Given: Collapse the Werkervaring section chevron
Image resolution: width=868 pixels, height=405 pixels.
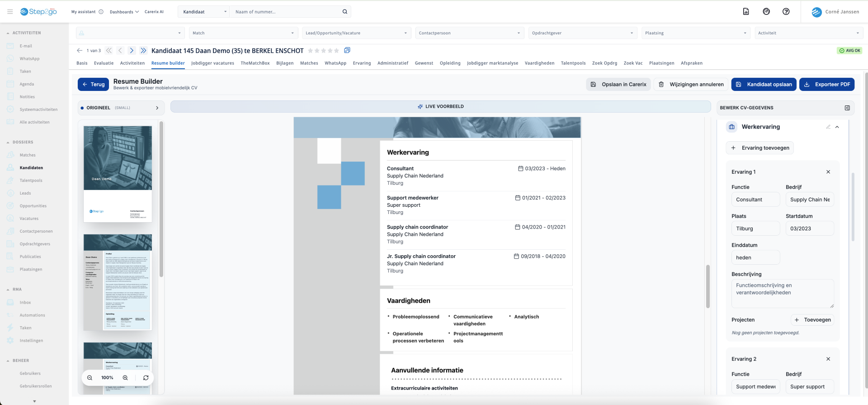Looking at the screenshot, I should pyautogui.click(x=837, y=127).
